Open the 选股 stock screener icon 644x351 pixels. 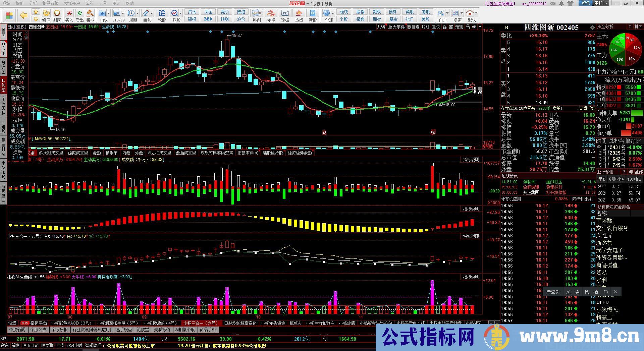[x=174, y=13]
